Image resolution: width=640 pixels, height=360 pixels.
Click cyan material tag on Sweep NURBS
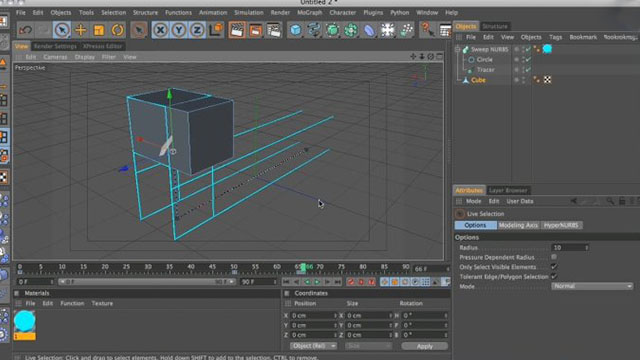coord(547,49)
